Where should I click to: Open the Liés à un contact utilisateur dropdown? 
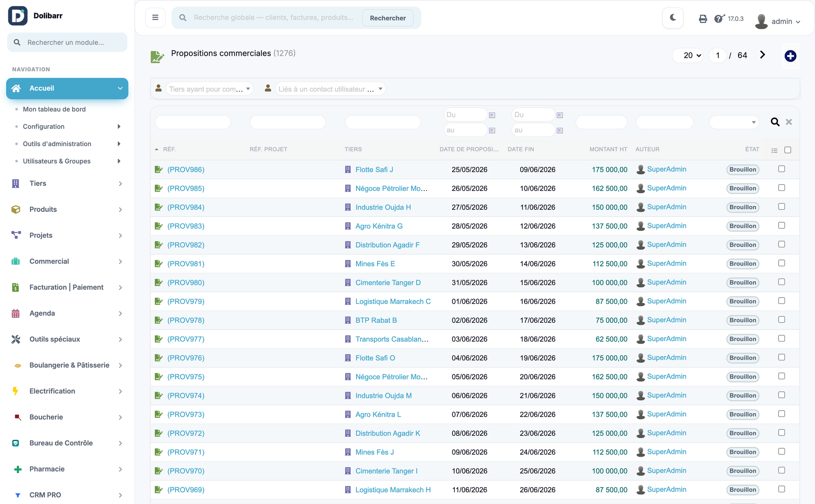pos(330,89)
